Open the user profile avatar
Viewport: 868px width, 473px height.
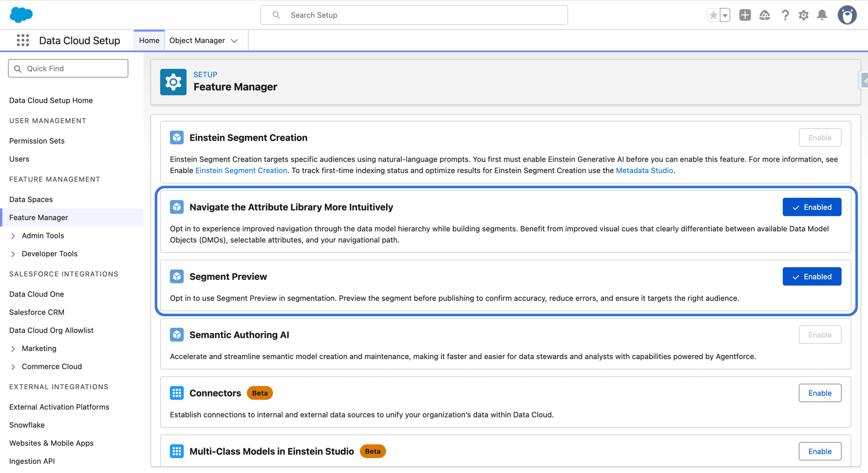pos(847,15)
